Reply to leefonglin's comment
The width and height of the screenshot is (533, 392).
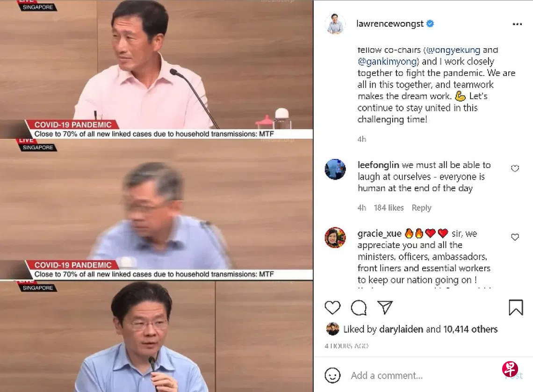click(422, 208)
